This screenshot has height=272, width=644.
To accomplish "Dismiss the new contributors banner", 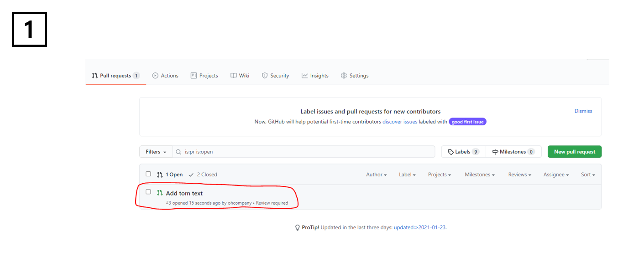I will point(583,111).
